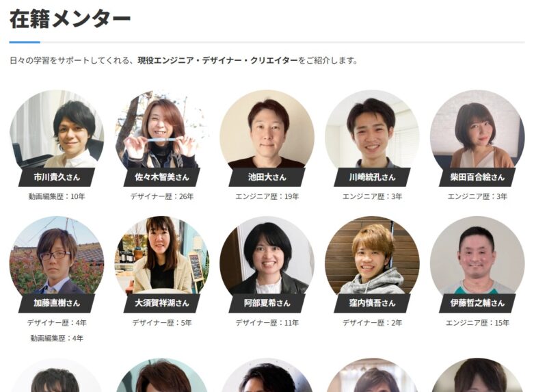Click the profile photo above 伊藤哲之輔さん
This screenshot has width=547, height=392.
point(477,255)
